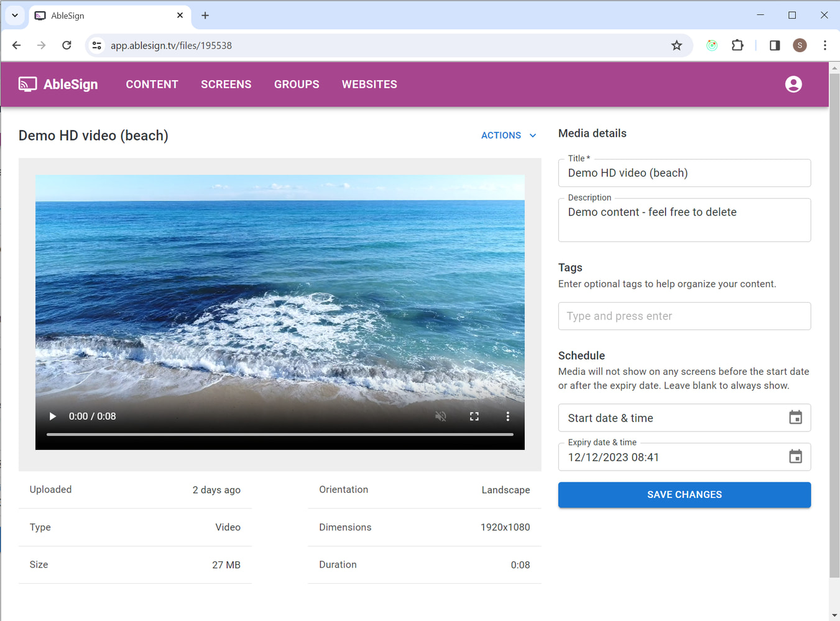
Task: Click the AbleSign logo
Action: point(58,85)
